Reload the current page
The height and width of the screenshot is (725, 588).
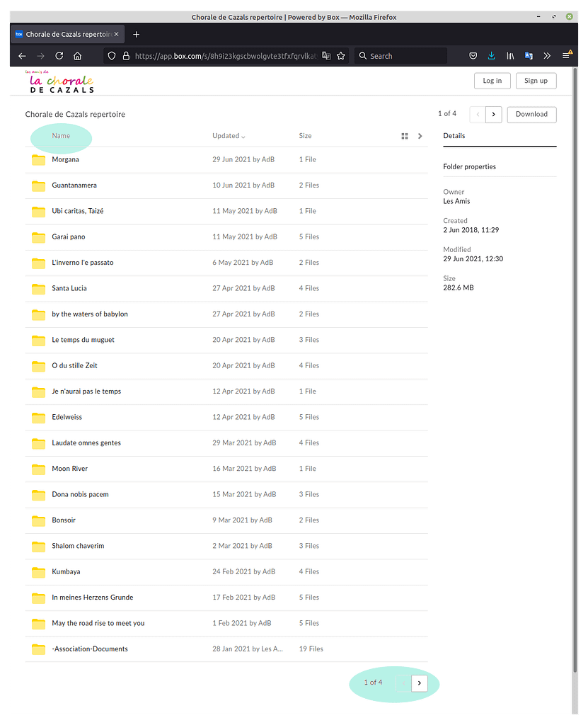(x=59, y=56)
